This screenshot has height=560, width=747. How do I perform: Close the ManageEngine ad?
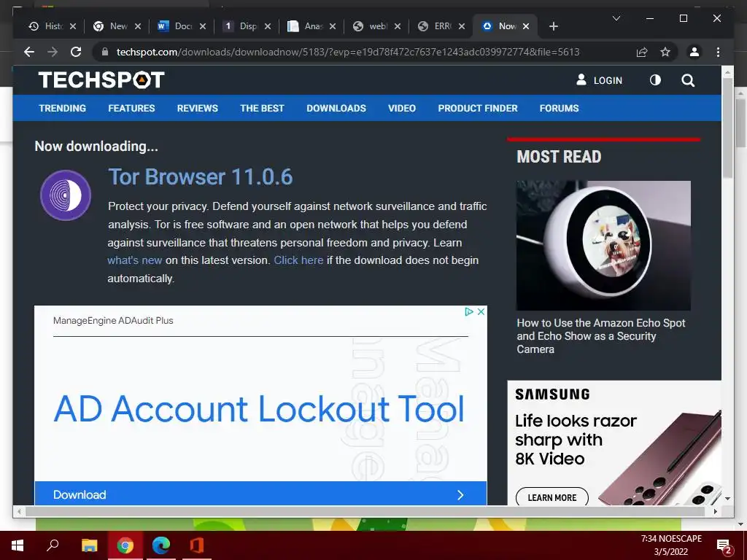[x=481, y=311]
